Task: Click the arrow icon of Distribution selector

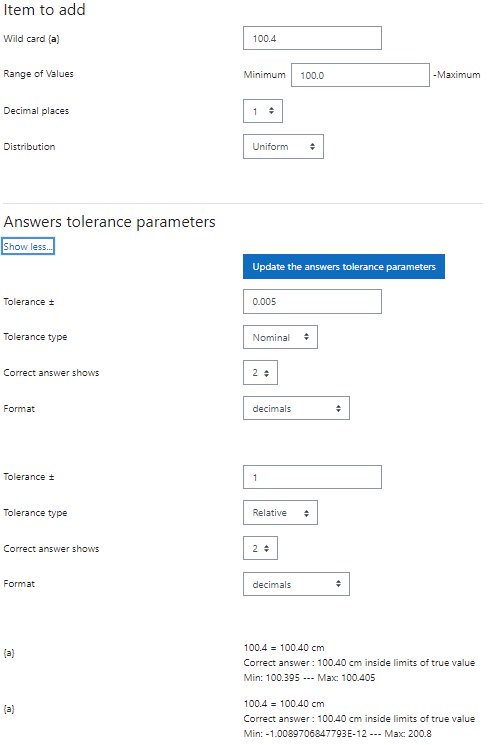Action: coord(312,146)
